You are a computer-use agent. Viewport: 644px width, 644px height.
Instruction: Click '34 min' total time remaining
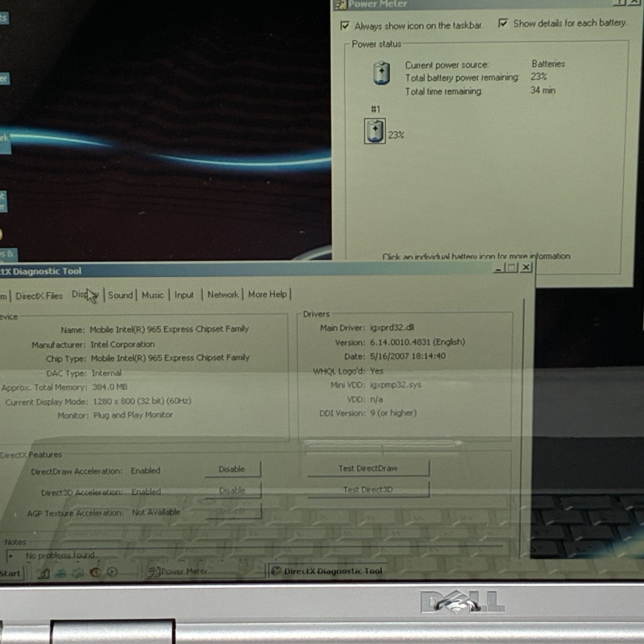(x=543, y=90)
